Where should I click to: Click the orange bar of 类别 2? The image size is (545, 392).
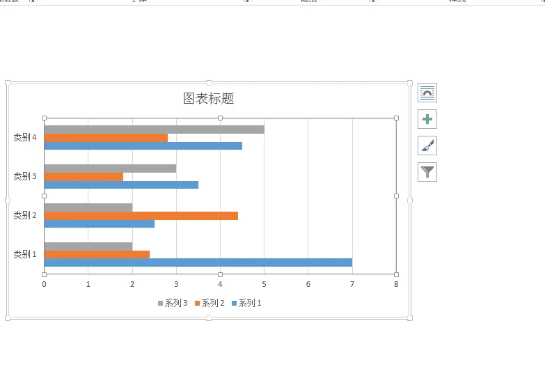(x=141, y=216)
